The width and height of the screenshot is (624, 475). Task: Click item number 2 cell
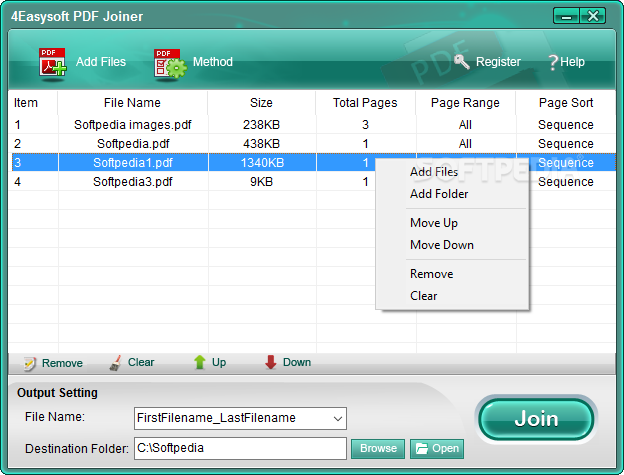(18, 144)
